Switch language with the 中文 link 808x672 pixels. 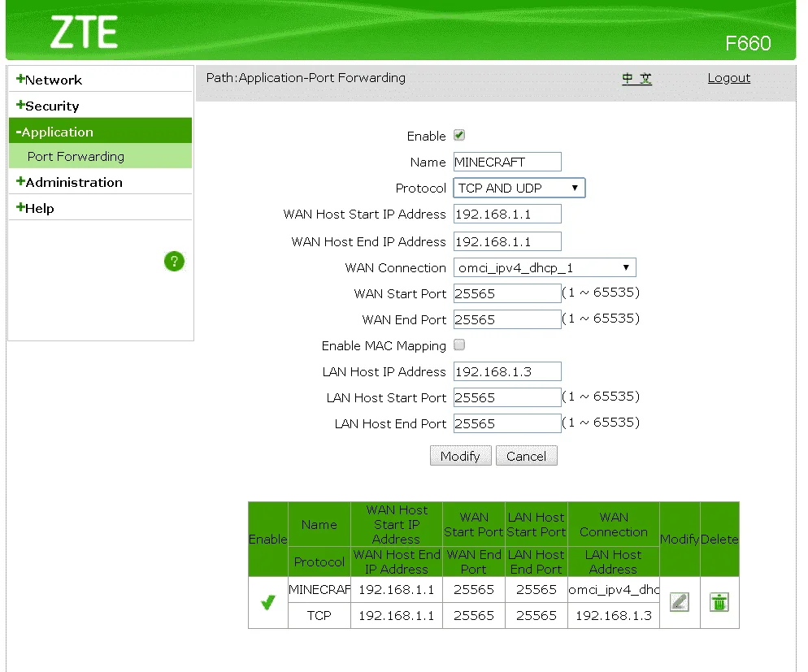637,78
